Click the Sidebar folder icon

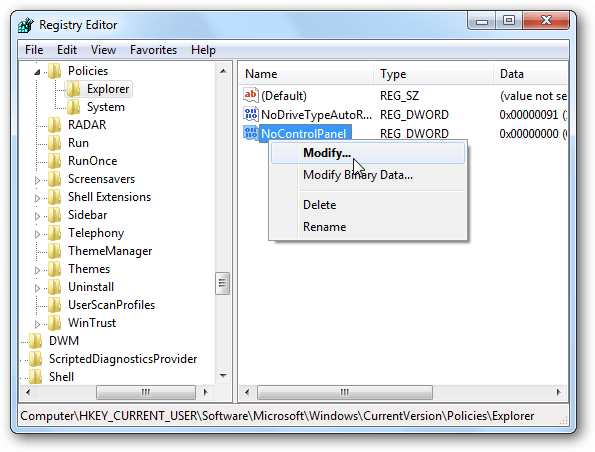point(54,215)
